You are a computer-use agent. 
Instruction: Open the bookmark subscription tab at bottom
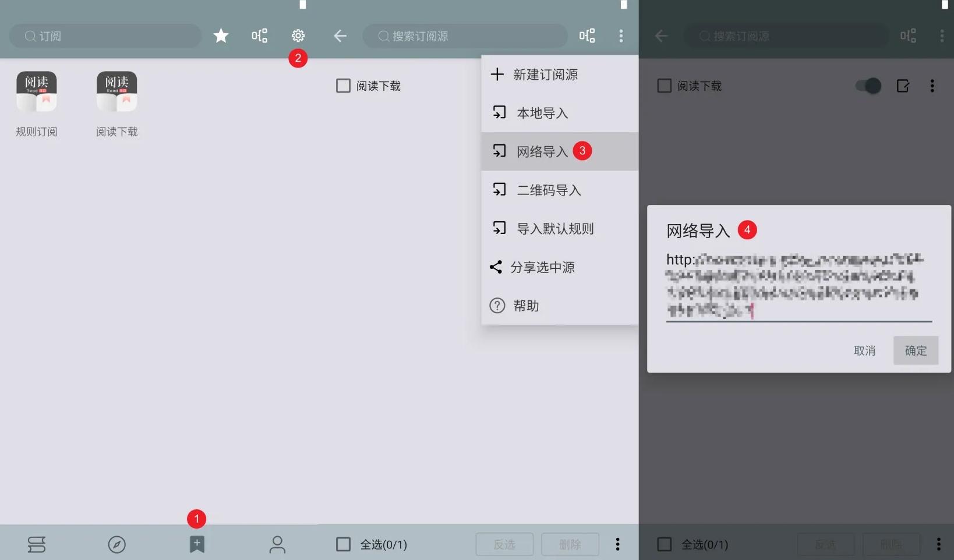point(197,544)
